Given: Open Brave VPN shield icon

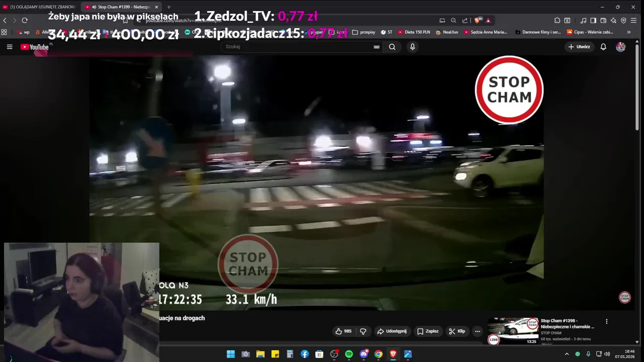Looking at the screenshot, I should (624, 20).
